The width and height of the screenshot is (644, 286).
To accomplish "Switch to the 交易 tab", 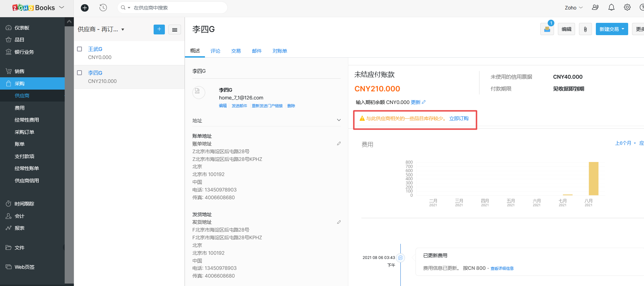I will (x=236, y=51).
